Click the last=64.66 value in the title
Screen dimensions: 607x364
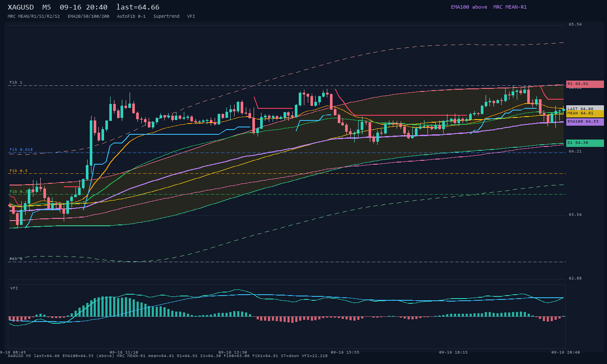point(138,7)
